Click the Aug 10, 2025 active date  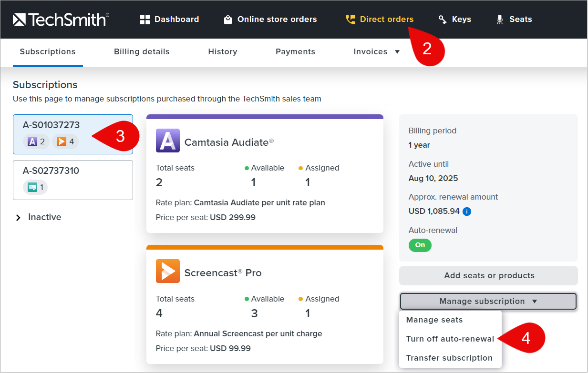433,179
